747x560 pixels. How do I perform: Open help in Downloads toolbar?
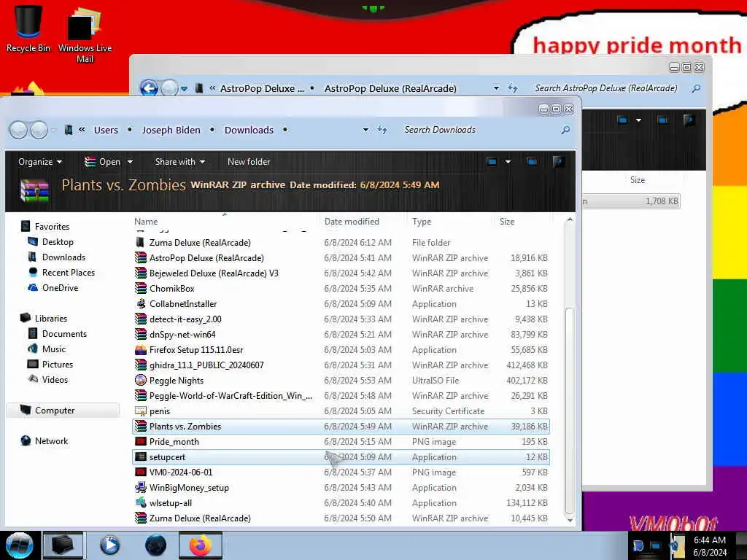(558, 162)
